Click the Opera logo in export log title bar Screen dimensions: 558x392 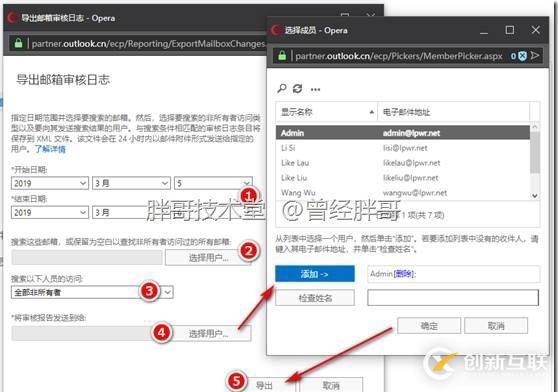point(12,17)
